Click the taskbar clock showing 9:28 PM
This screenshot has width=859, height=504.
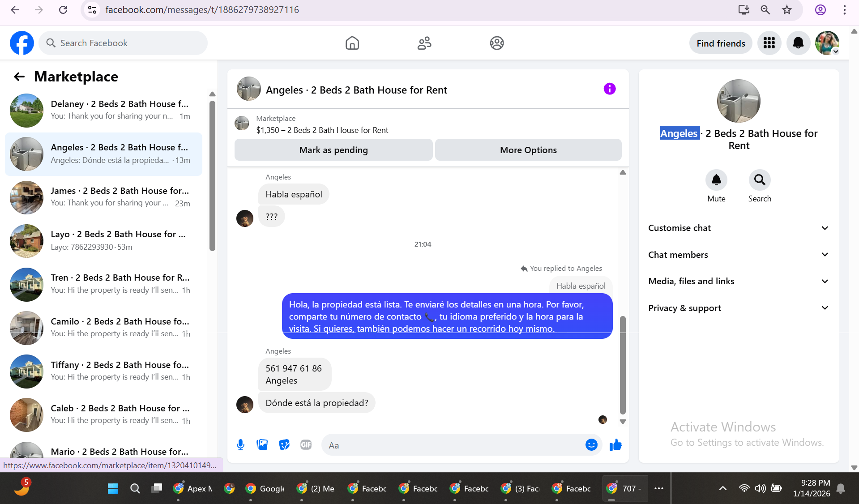click(x=811, y=488)
